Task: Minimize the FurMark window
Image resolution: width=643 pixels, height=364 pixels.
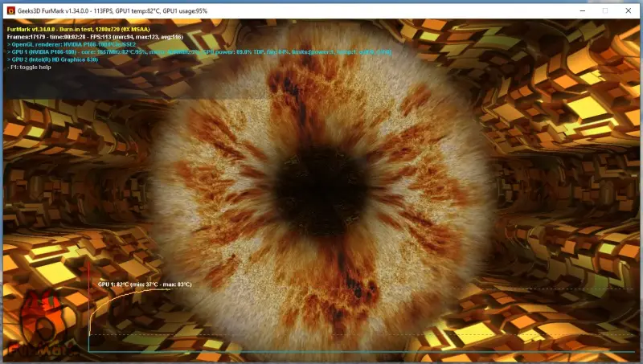Action: click(582, 10)
